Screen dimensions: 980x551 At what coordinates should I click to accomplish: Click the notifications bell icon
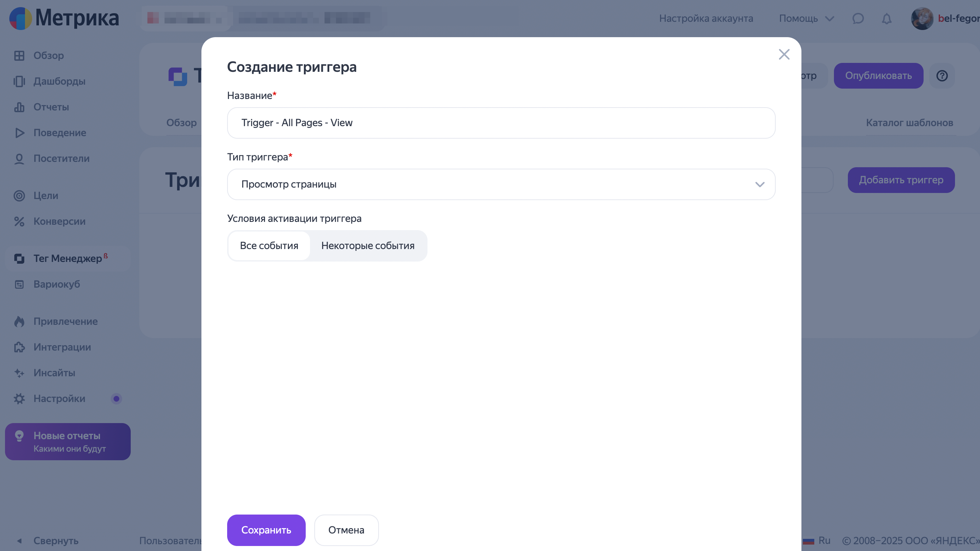(886, 18)
